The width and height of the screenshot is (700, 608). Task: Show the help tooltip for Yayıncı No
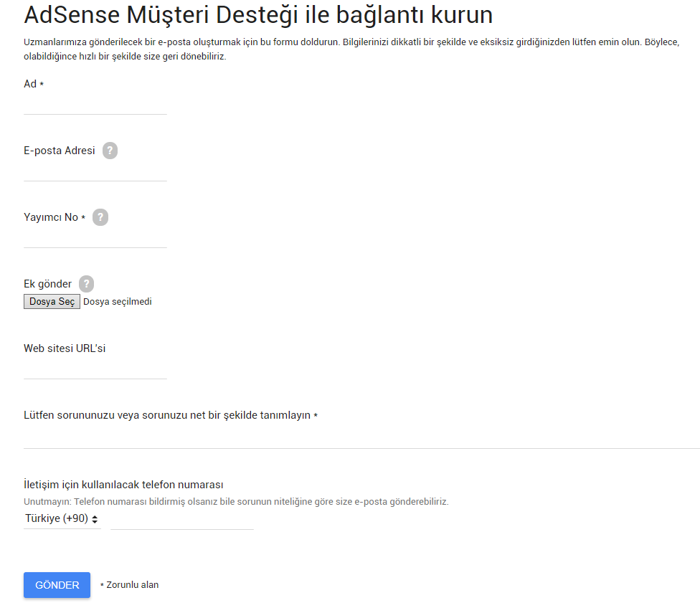click(x=100, y=217)
